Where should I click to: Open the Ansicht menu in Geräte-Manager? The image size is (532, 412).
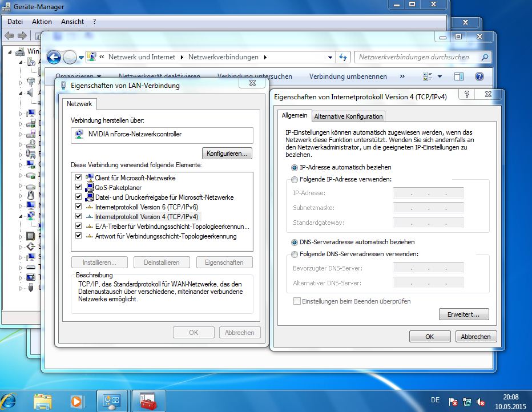(72, 22)
